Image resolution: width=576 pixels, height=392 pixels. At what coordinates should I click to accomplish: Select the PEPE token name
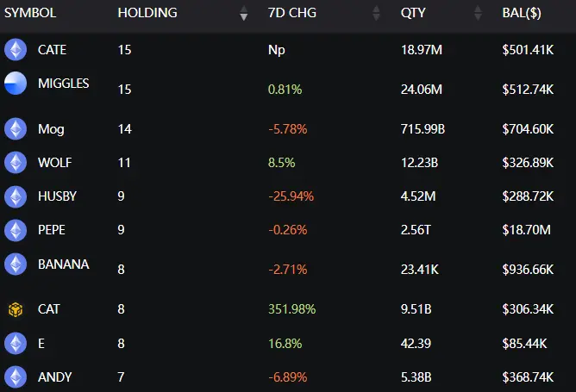(52, 230)
